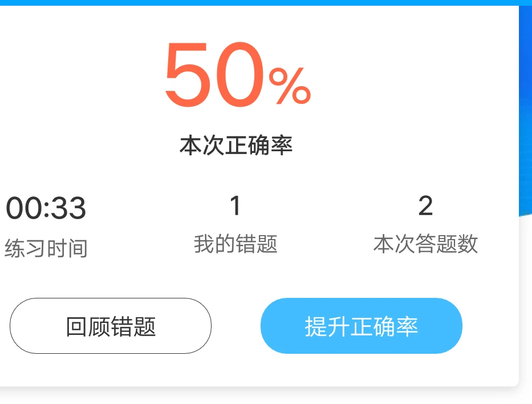Click the number 1 above 我的错题

point(235,205)
